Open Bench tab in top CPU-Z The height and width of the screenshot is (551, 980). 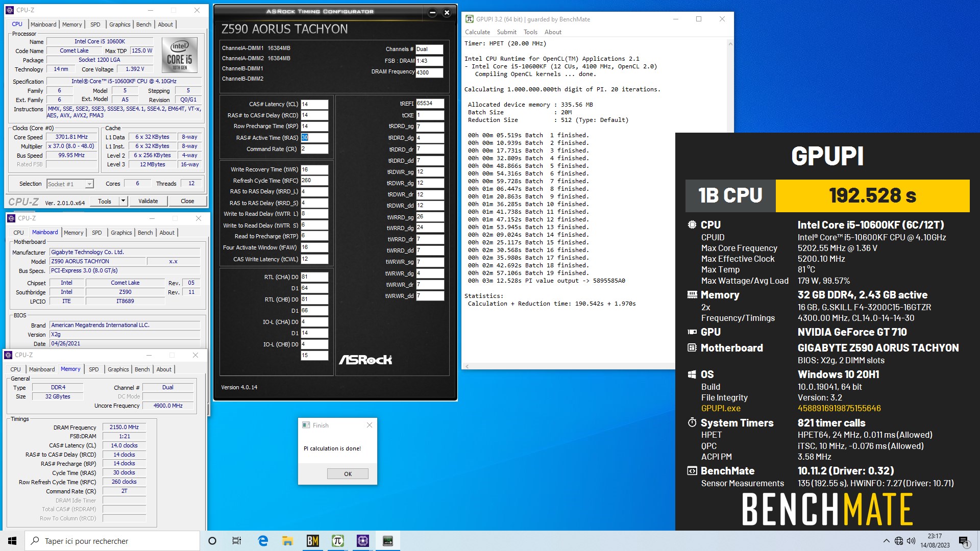point(144,24)
